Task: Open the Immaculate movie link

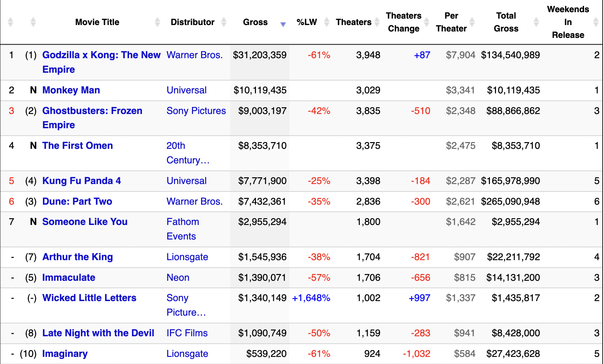Action: click(69, 277)
